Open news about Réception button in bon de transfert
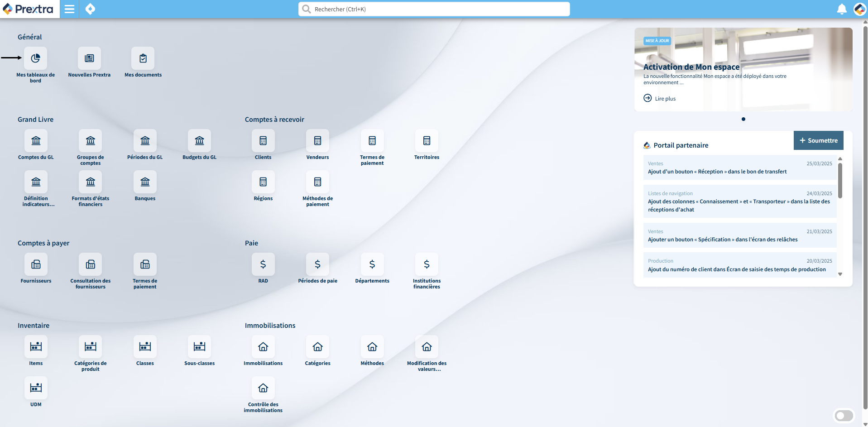 (x=740, y=168)
